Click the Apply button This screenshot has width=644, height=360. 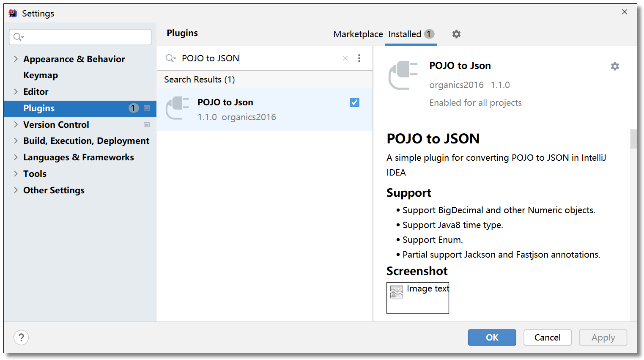click(603, 338)
